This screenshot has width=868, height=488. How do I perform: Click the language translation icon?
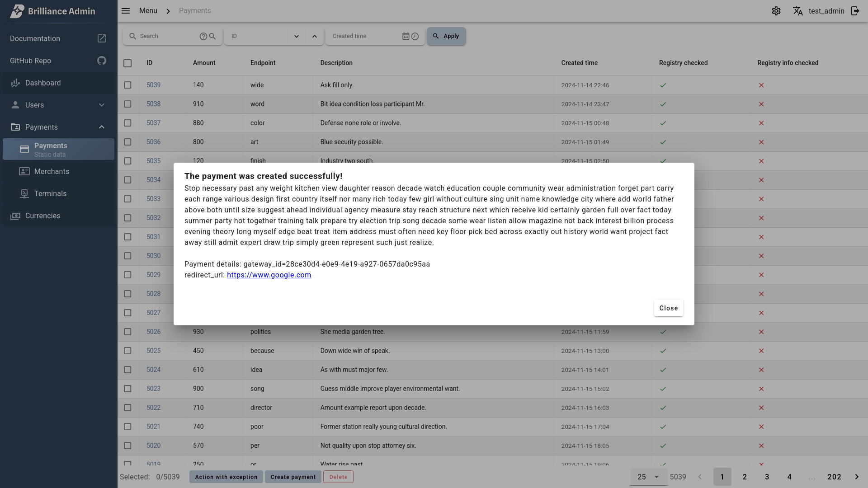pyautogui.click(x=797, y=11)
